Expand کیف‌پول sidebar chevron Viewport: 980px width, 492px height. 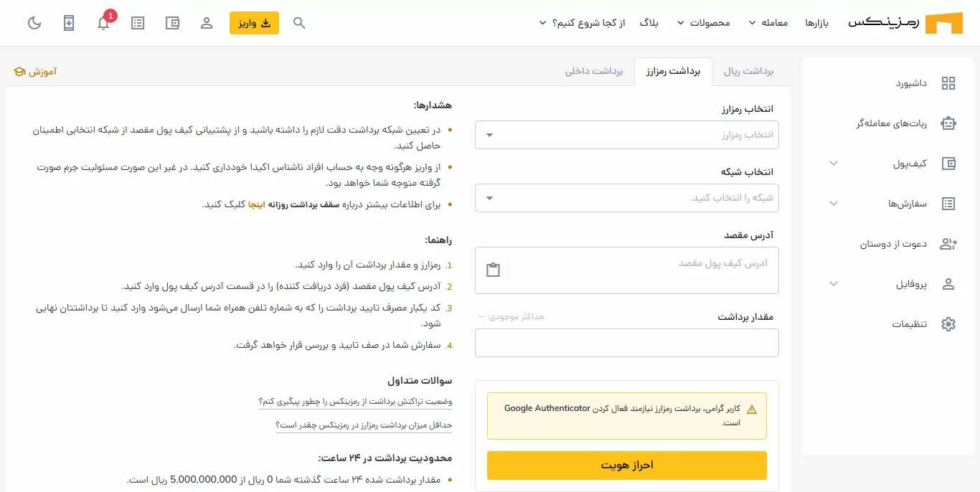point(834,164)
